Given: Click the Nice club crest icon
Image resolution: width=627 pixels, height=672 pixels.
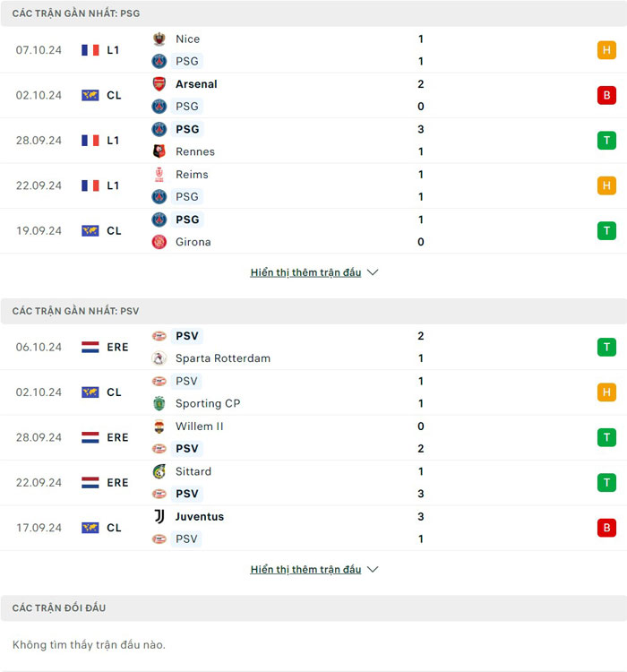Looking at the screenshot, I should 159,39.
